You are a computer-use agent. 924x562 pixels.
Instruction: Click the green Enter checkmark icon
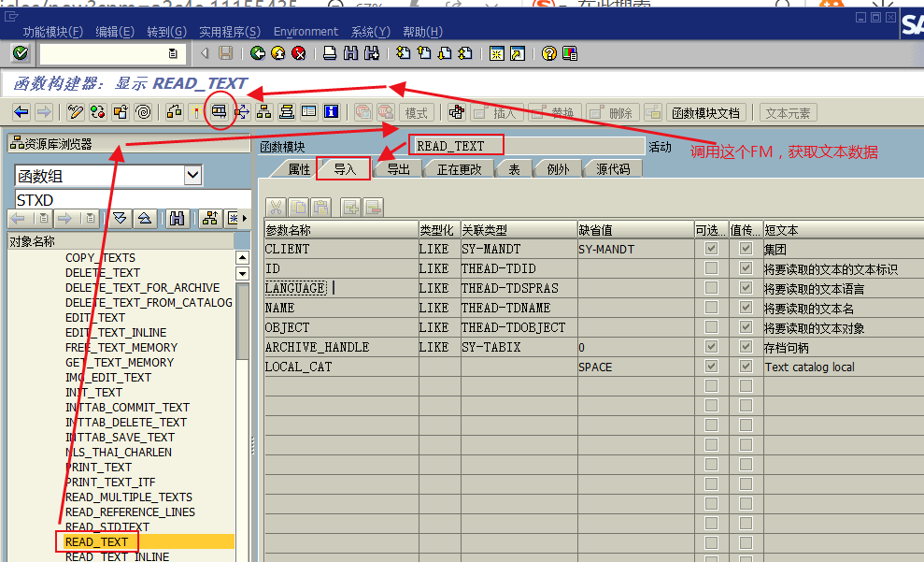(x=21, y=53)
